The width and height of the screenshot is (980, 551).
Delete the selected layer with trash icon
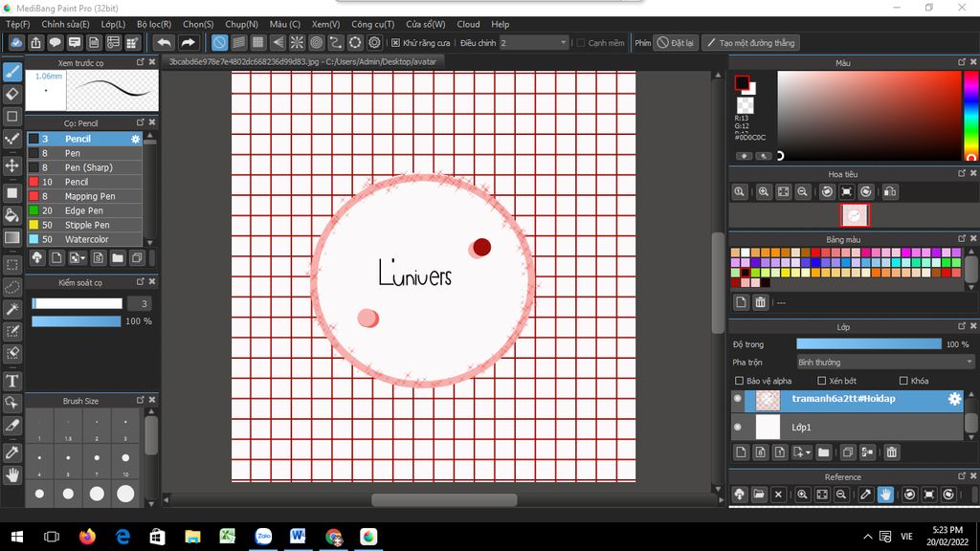tap(892, 452)
